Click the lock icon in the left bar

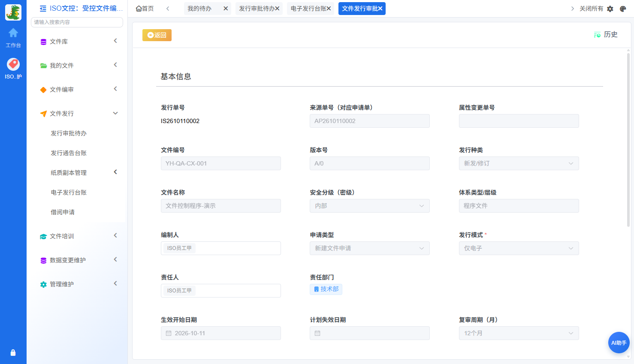click(13, 352)
